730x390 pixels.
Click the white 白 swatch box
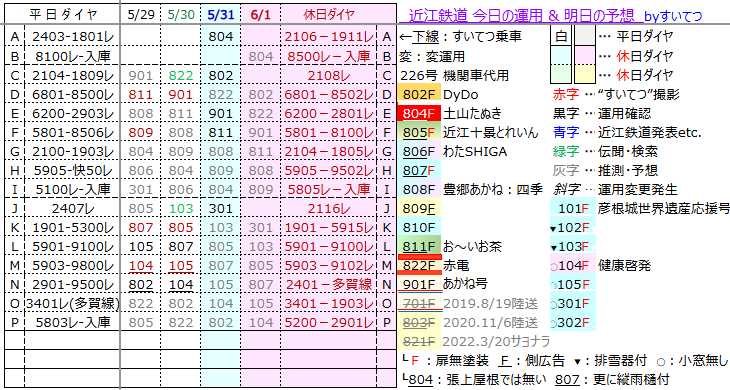coord(561,36)
